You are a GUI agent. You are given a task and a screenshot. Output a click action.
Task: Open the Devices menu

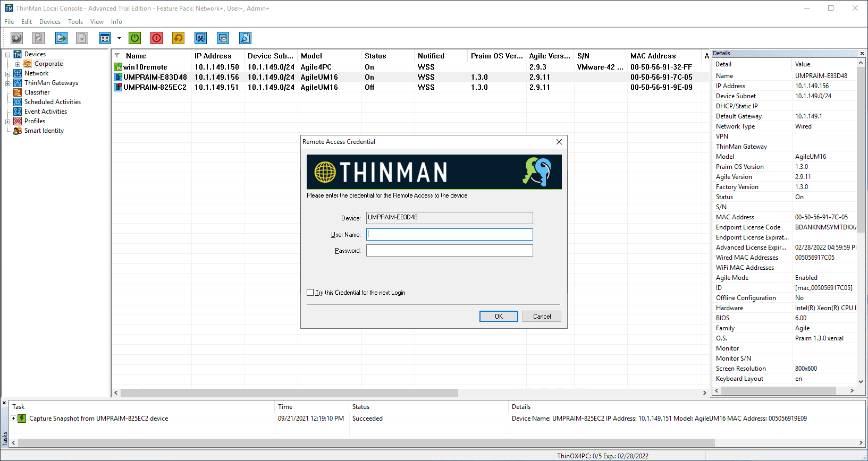(x=50, y=22)
